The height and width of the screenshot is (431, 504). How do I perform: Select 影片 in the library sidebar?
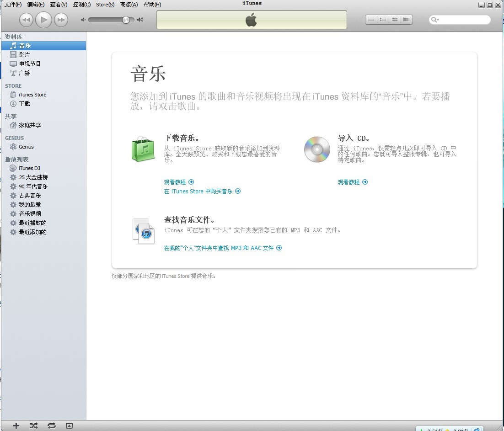point(44,54)
